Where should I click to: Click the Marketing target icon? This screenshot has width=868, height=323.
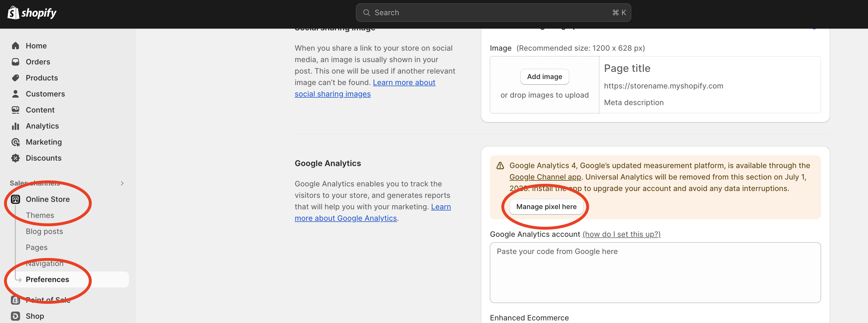pyautogui.click(x=15, y=142)
